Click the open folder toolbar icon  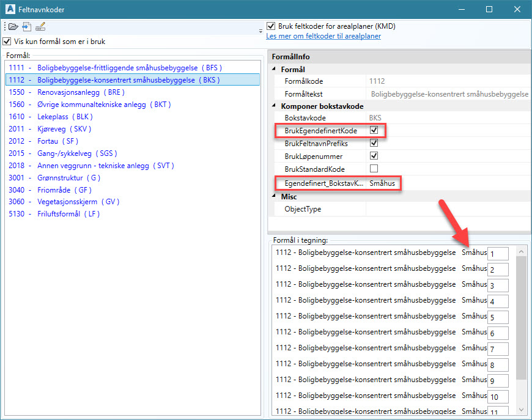(x=13, y=26)
